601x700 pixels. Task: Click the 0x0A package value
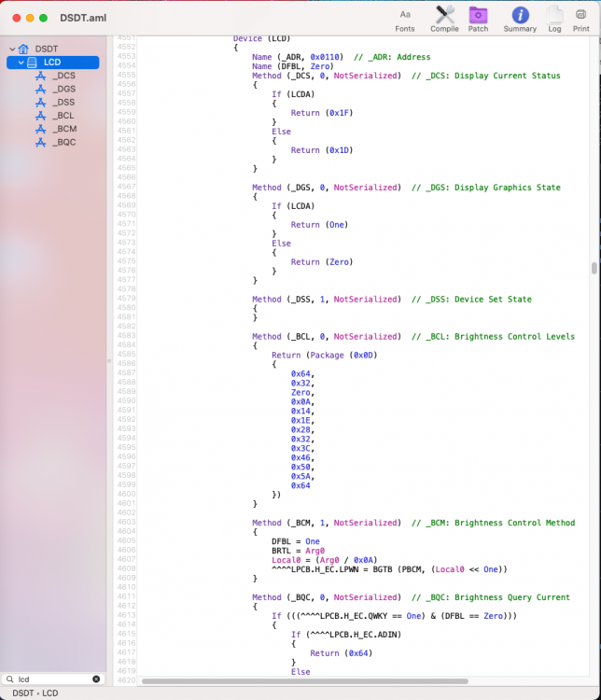pyautogui.click(x=302, y=401)
